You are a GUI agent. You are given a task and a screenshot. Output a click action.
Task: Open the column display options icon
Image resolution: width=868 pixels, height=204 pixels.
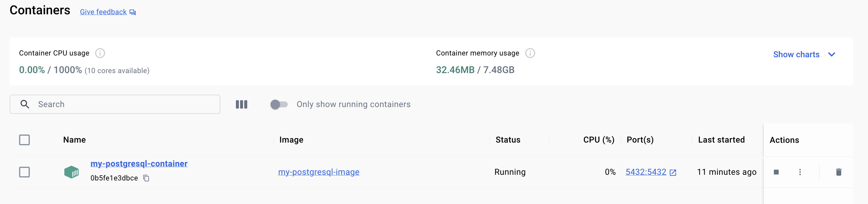241,104
